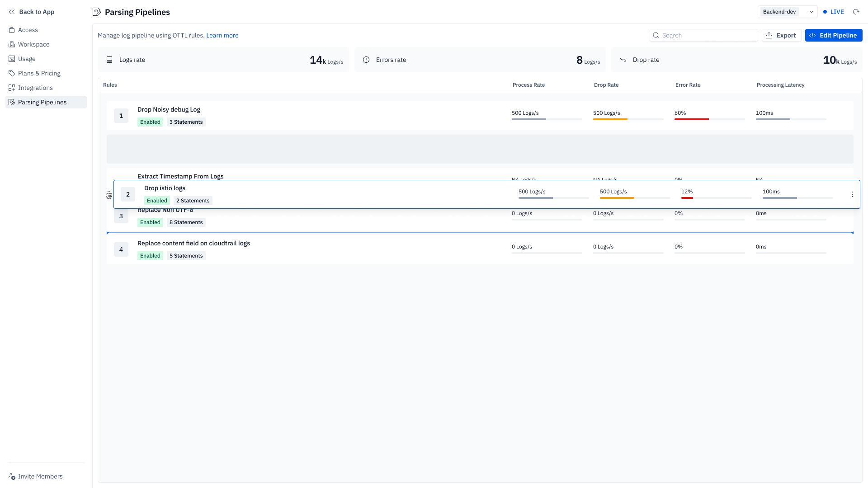Open the Learn more link

tap(222, 35)
